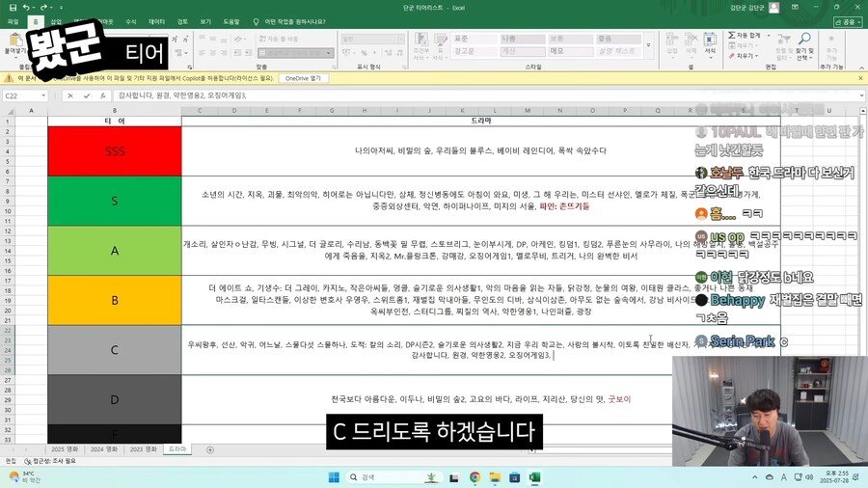Open the Format (서식) cells menu

pyautogui.click(x=710, y=44)
